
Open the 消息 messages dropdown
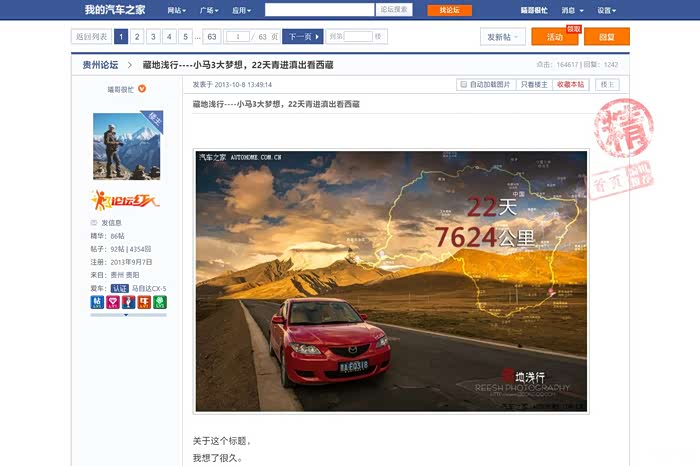click(x=572, y=10)
